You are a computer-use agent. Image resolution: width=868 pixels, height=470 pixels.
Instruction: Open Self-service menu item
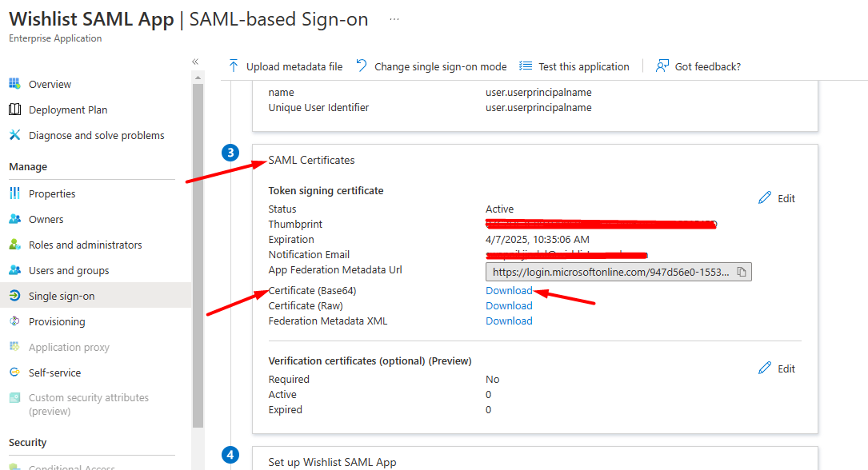[55, 372]
